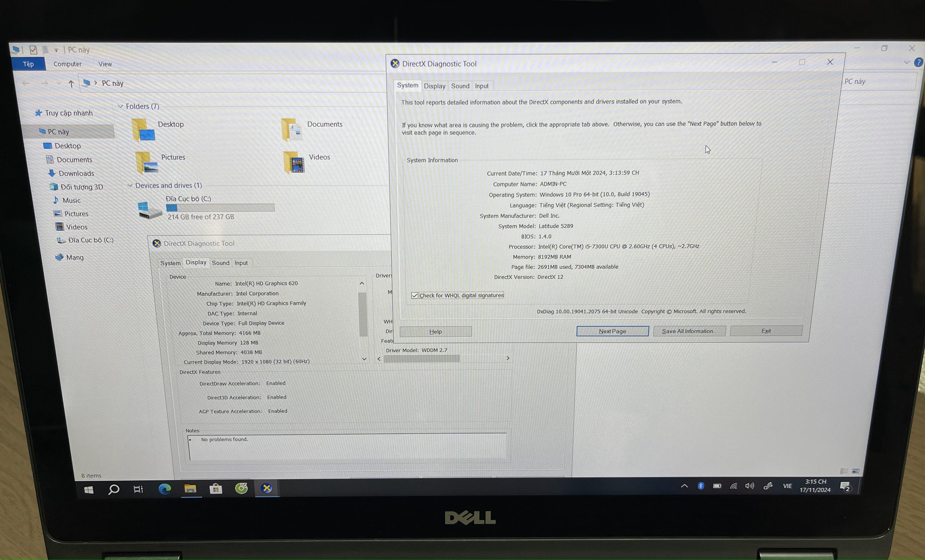Open the notification center icon
Image resolution: width=925 pixels, height=560 pixels.
[846, 487]
